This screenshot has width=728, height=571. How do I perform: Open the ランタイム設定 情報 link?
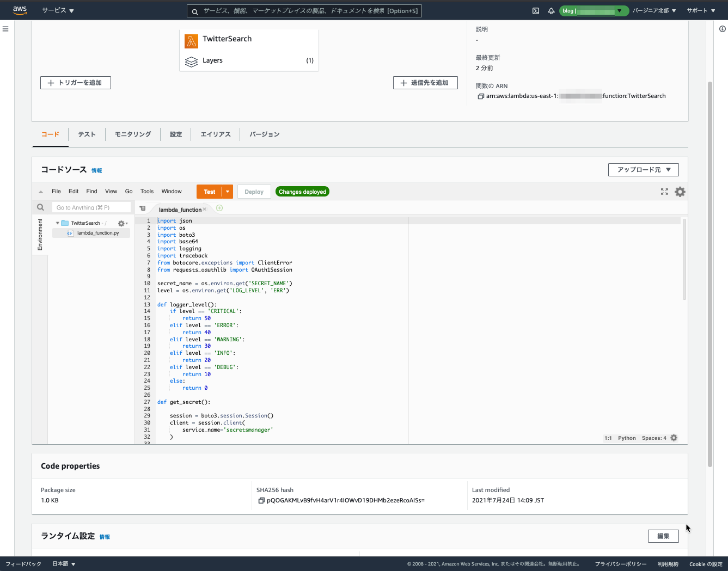105,537
